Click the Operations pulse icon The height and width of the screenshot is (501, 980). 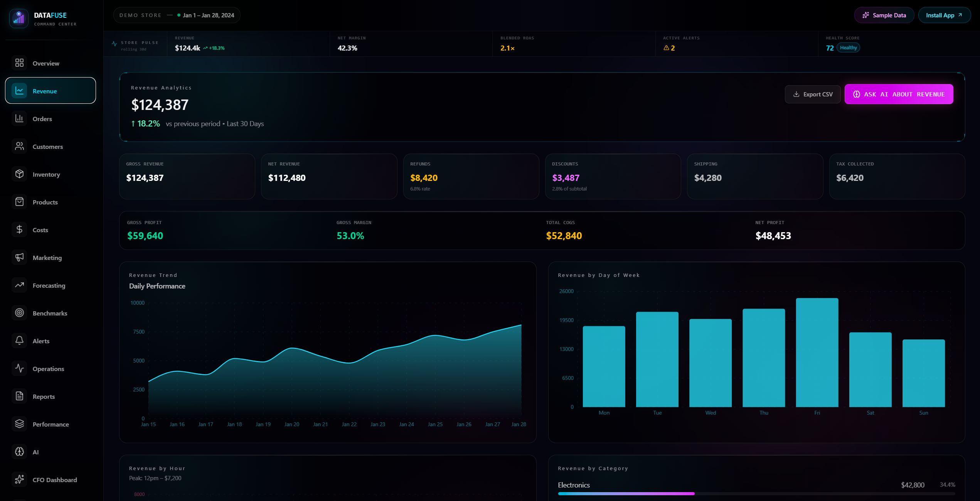pyautogui.click(x=19, y=368)
